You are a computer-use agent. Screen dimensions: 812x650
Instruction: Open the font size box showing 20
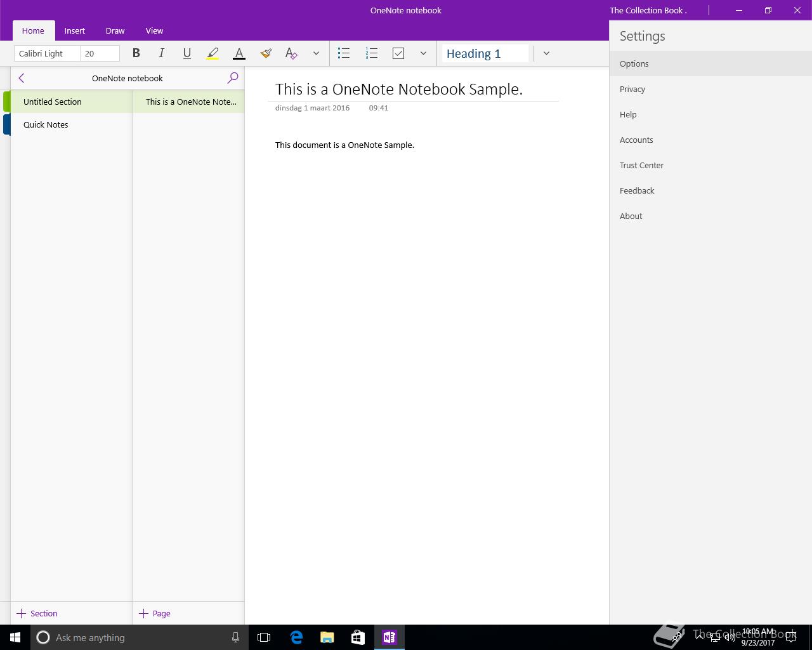click(x=100, y=53)
